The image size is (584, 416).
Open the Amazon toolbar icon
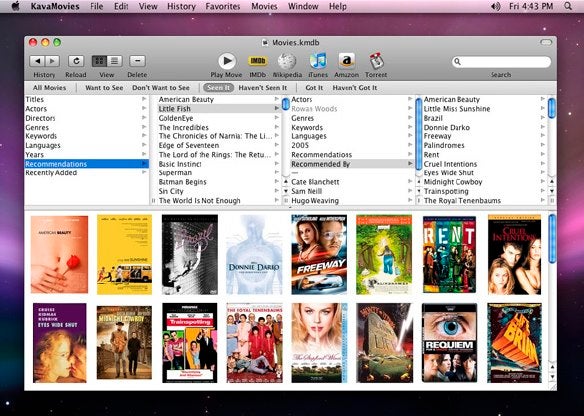click(x=346, y=61)
